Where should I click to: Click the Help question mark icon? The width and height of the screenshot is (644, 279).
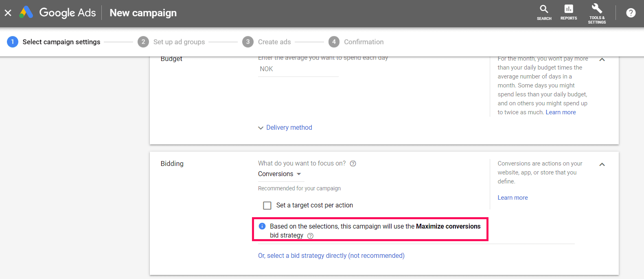[631, 13]
